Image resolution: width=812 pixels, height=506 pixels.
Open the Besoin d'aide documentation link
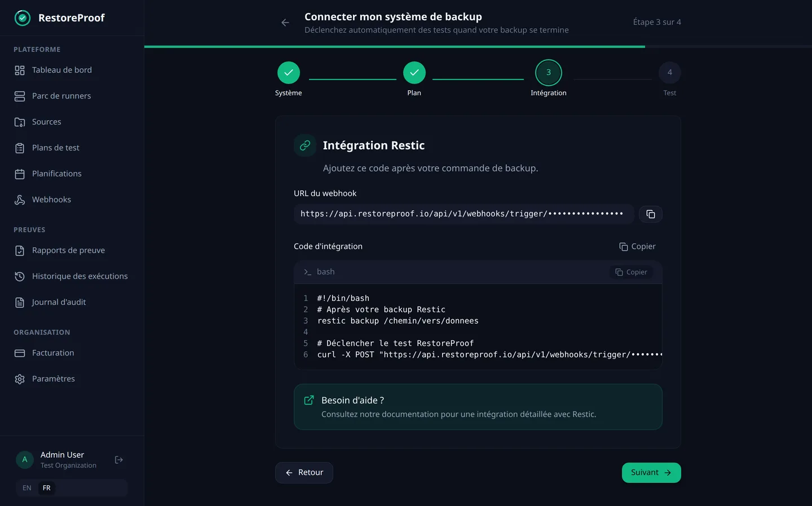[x=478, y=407]
